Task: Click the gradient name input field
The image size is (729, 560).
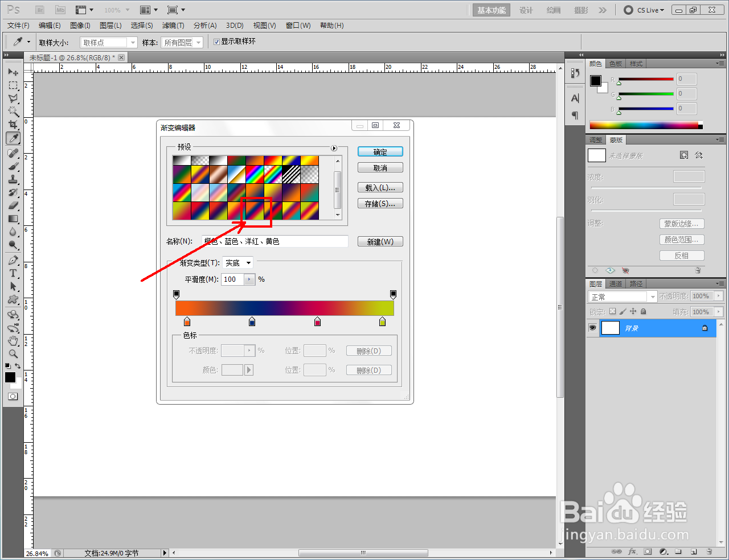Action: point(275,241)
